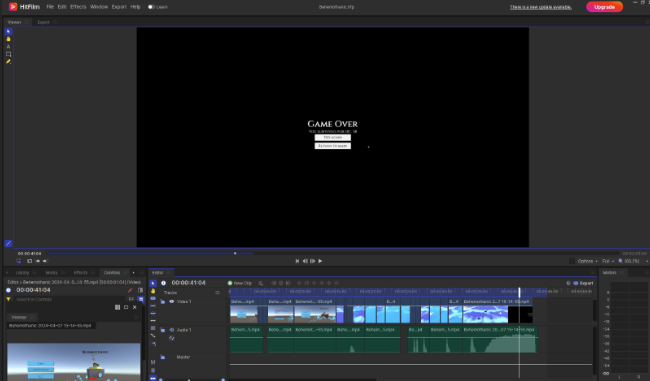Select the viewer arrow selection tool
The height and width of the screenshot is (381, 650).
8,32
